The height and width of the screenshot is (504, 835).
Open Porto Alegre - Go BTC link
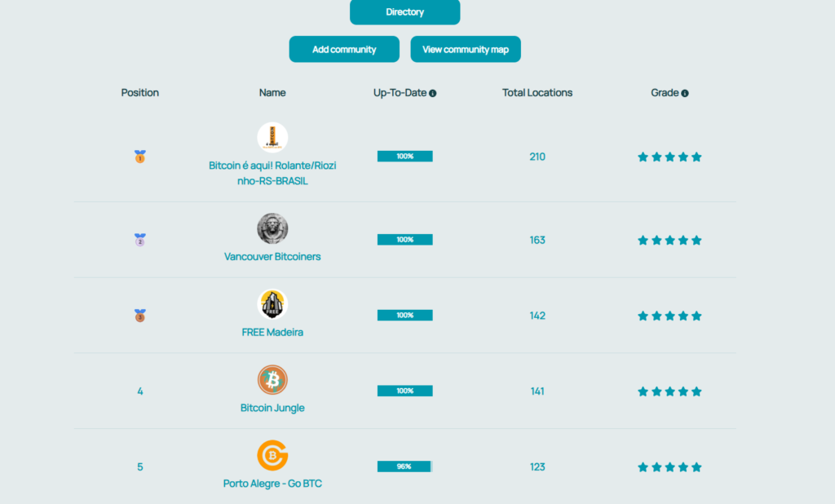coord(272,484)
